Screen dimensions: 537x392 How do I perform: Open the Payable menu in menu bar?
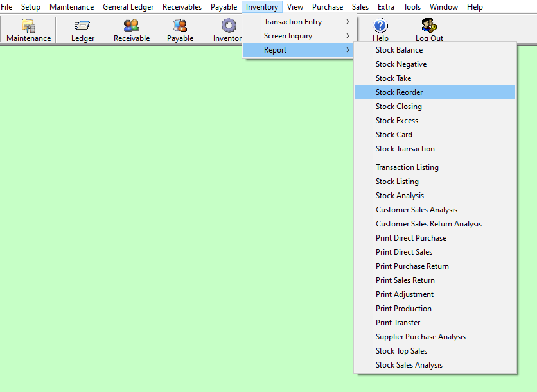click(x=224, y=7)
